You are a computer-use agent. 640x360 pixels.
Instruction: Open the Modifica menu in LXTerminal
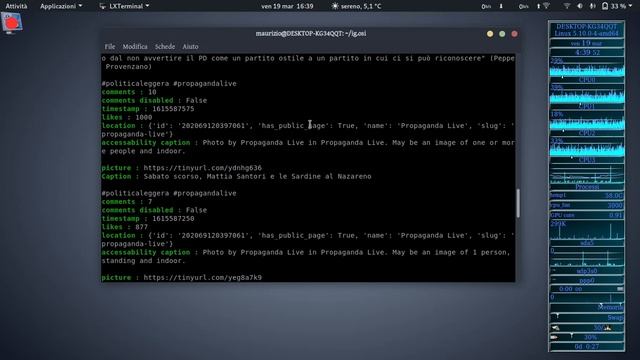pyautogui.click(x=135, y=47)
